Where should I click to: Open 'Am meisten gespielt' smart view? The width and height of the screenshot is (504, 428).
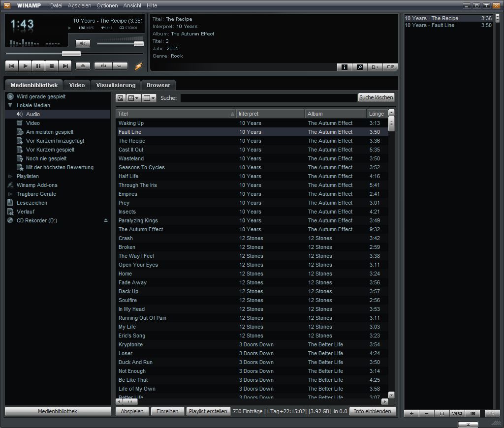(x=50, y=132)
